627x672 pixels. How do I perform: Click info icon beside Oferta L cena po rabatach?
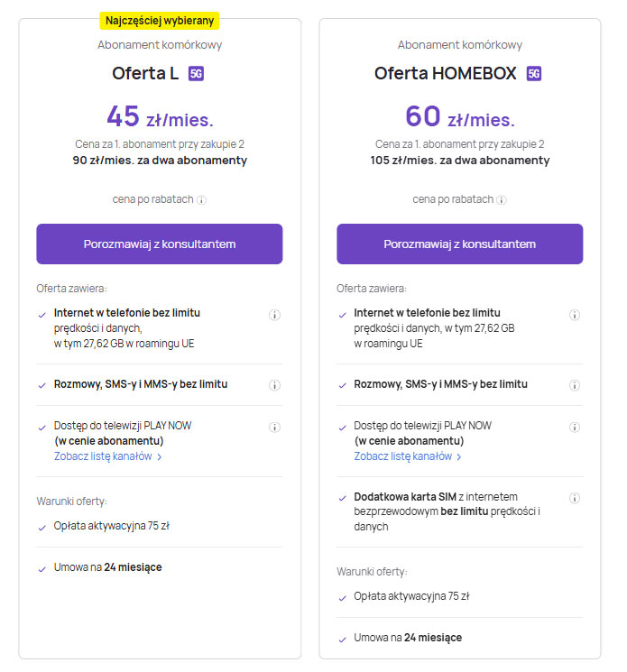click(201, 200)
